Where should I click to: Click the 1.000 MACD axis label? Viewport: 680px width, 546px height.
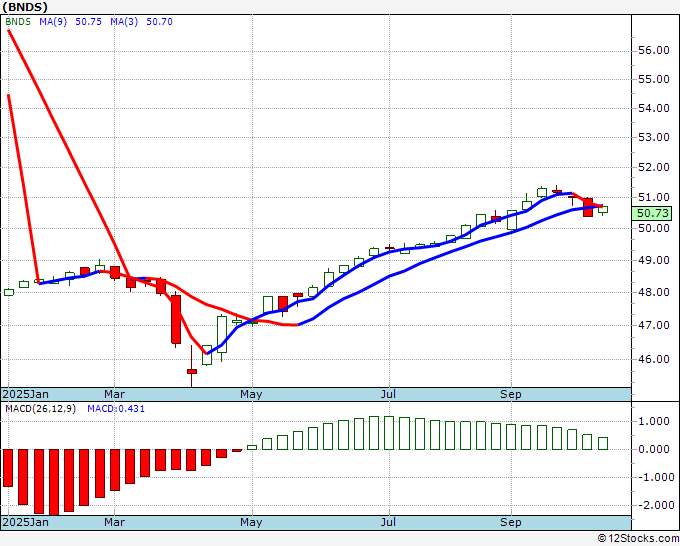pos(654,422)
